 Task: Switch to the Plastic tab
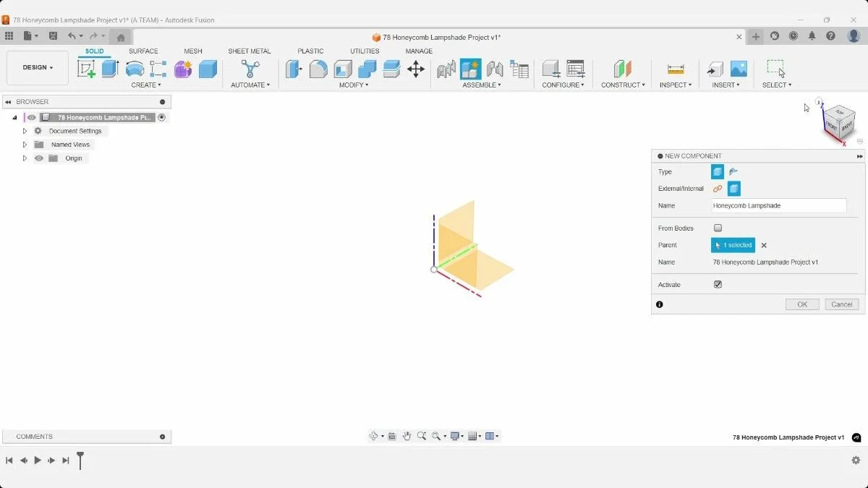pos(310,51)
